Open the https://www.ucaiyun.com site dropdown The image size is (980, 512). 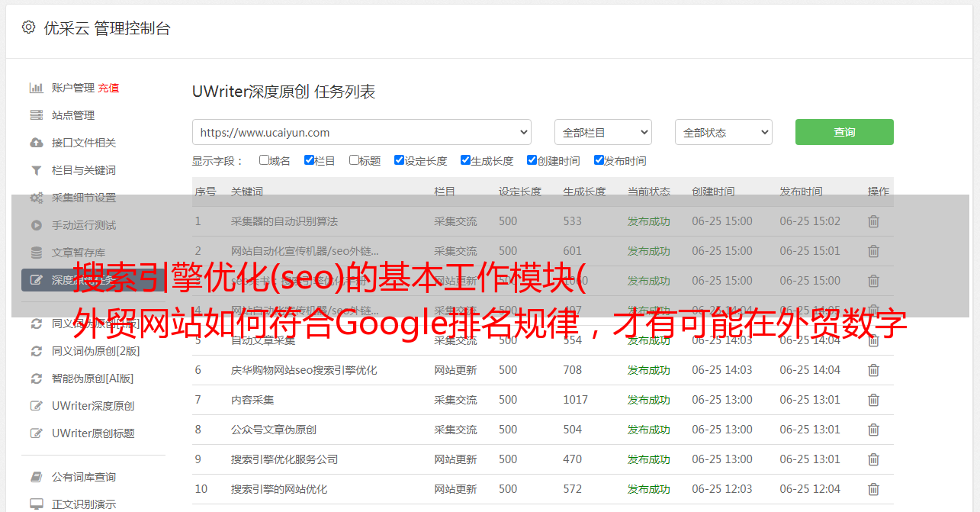tap(361, 132)
